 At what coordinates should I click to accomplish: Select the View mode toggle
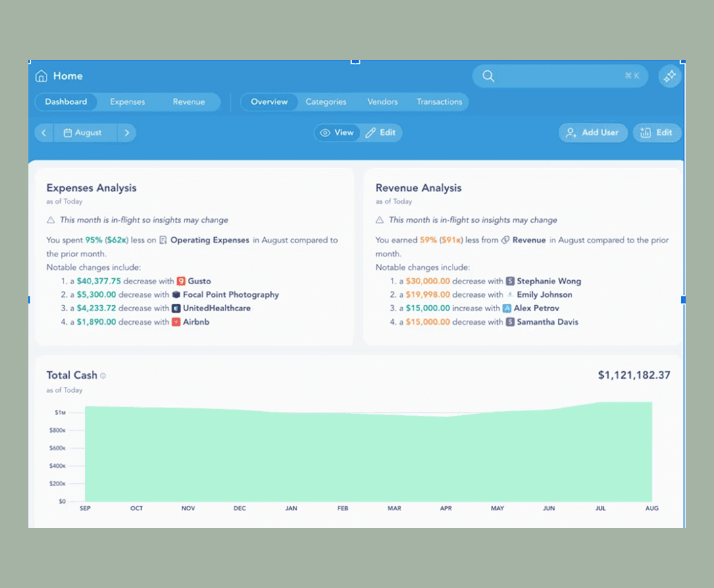point(336,132)
